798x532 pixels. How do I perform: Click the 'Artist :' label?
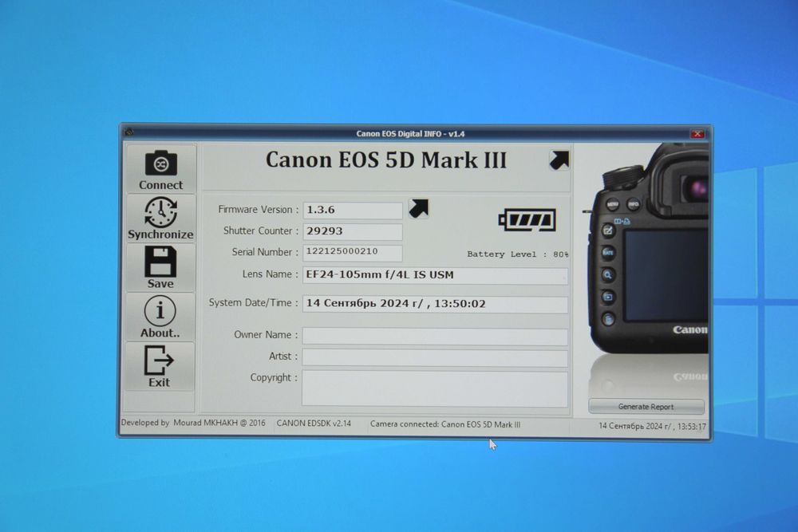coord(283,357)
